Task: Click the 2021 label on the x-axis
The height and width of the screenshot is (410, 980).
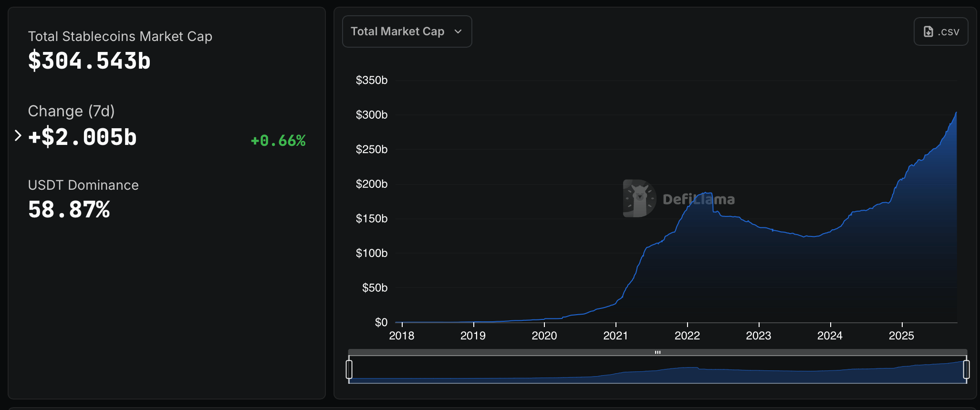Action: coord(615,336)
